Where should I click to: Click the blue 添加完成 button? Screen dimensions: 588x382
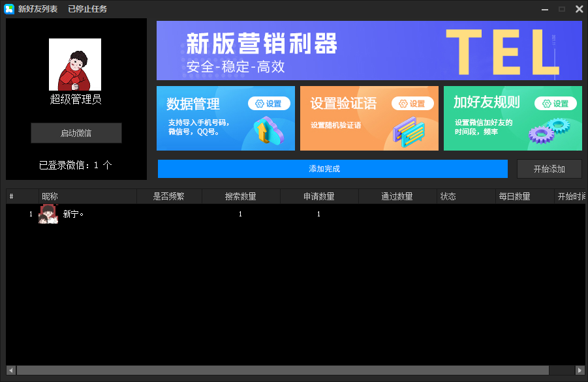[332, 168]
